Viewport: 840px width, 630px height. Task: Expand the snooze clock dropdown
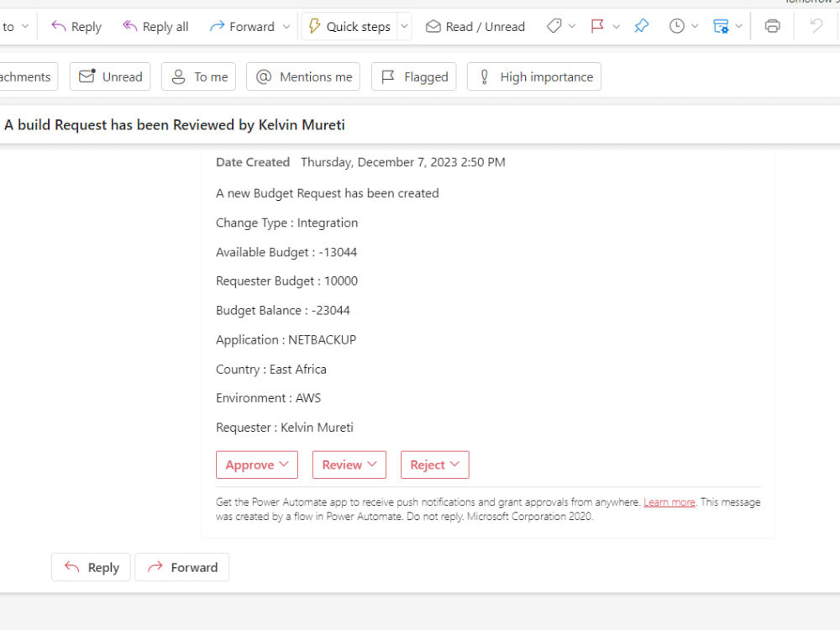[x=695, y=26]
